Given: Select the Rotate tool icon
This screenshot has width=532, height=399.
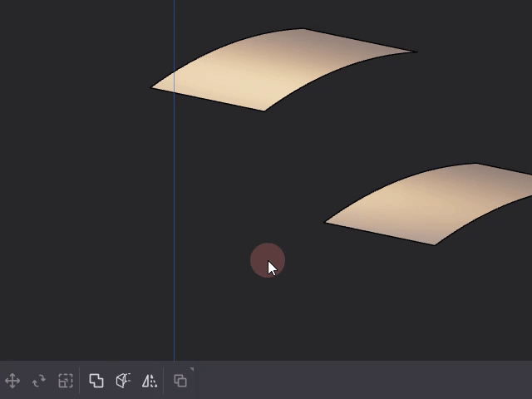Looking at the screenshot, I should click(x=39, y=381).
